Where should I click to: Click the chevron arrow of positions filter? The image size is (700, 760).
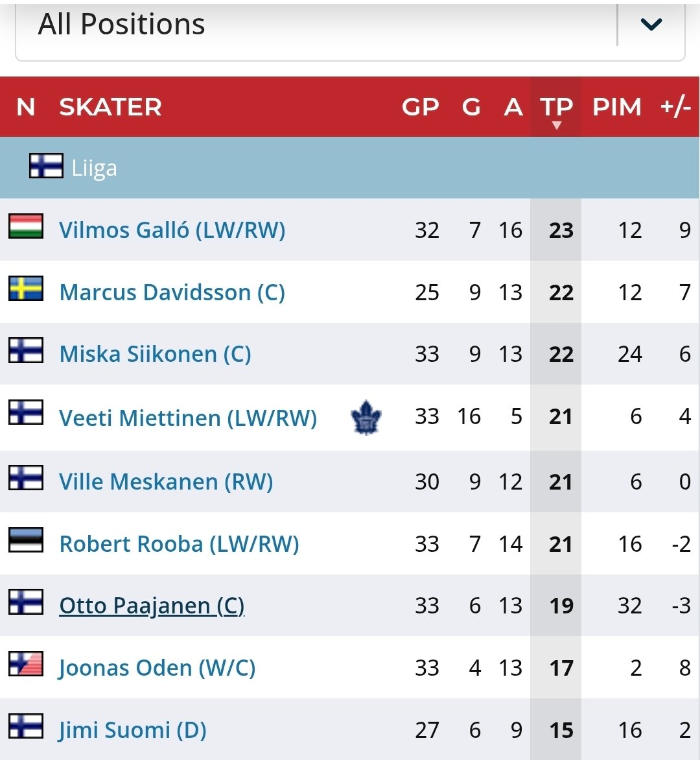click(x=651, y=26)
